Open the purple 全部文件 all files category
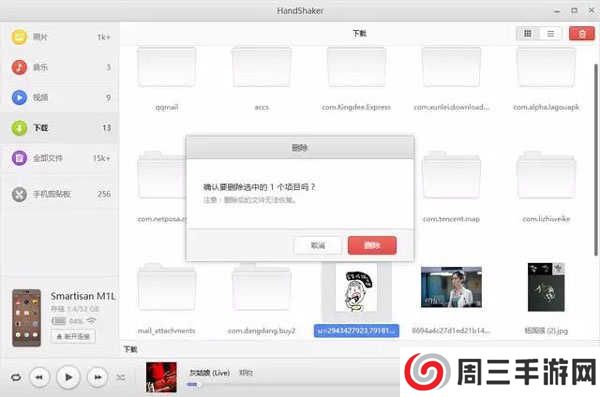 [59, 158]
